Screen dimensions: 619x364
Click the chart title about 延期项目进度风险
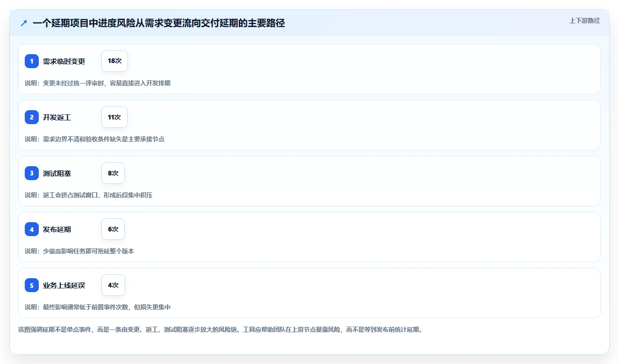(x=159, y=23)
